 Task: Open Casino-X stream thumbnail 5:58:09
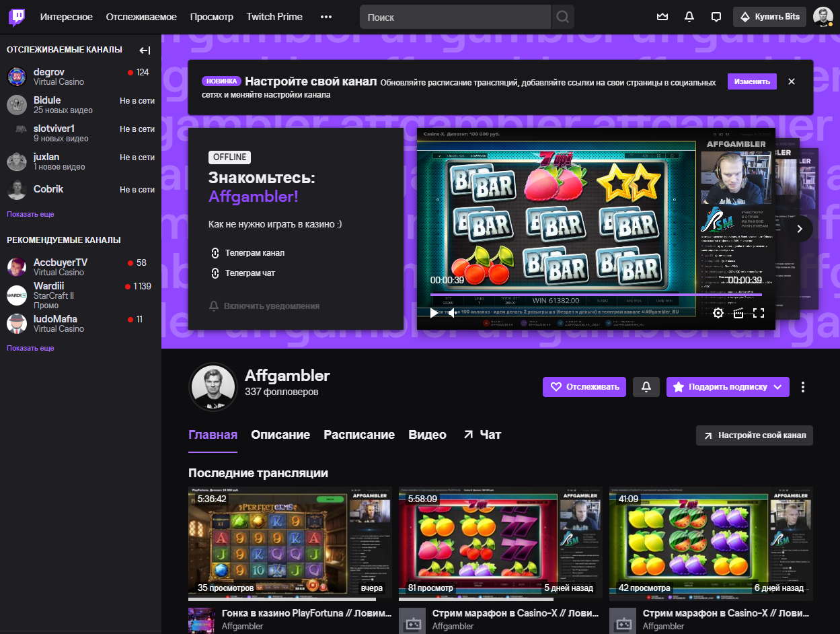500,544
